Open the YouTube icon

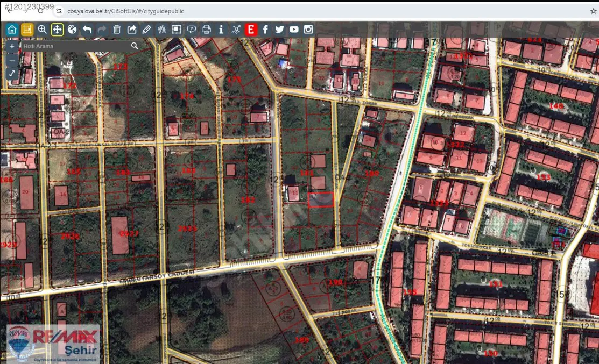(x=294, y=30)
